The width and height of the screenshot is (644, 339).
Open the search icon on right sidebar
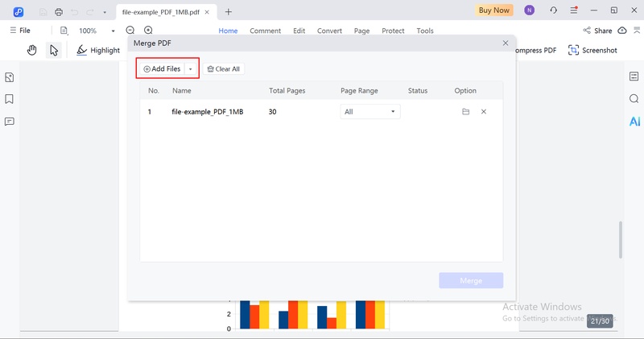click(634, 98)
